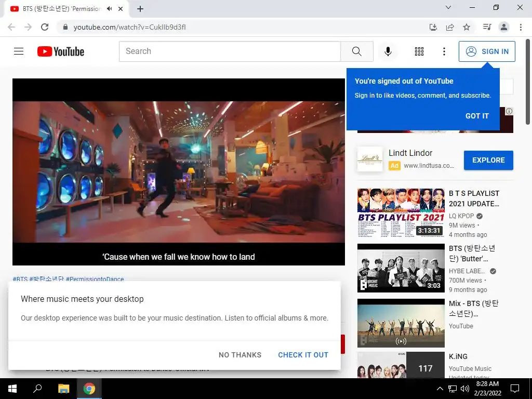Dismiss signed-out popup with GOT IT

[x=477, y=116]
